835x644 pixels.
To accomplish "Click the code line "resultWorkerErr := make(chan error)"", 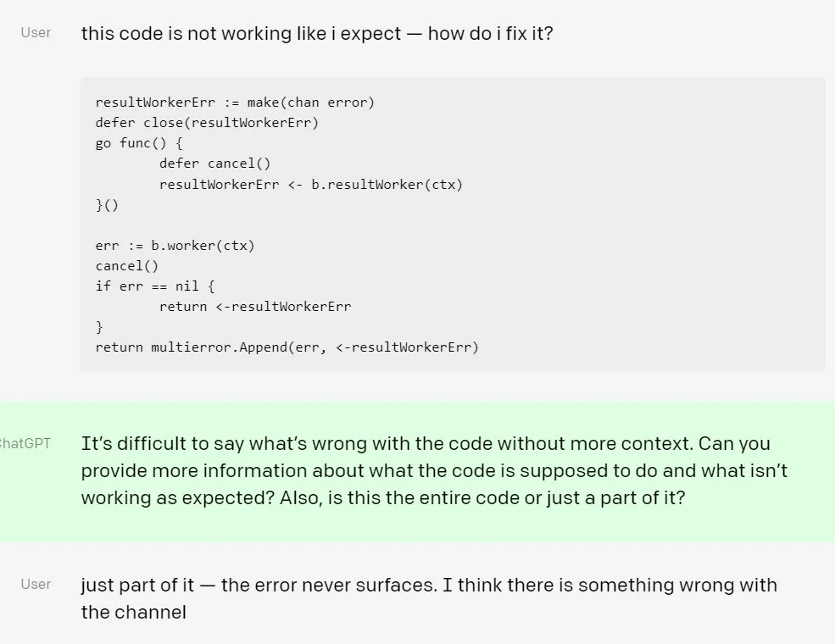I will point(235,103).
